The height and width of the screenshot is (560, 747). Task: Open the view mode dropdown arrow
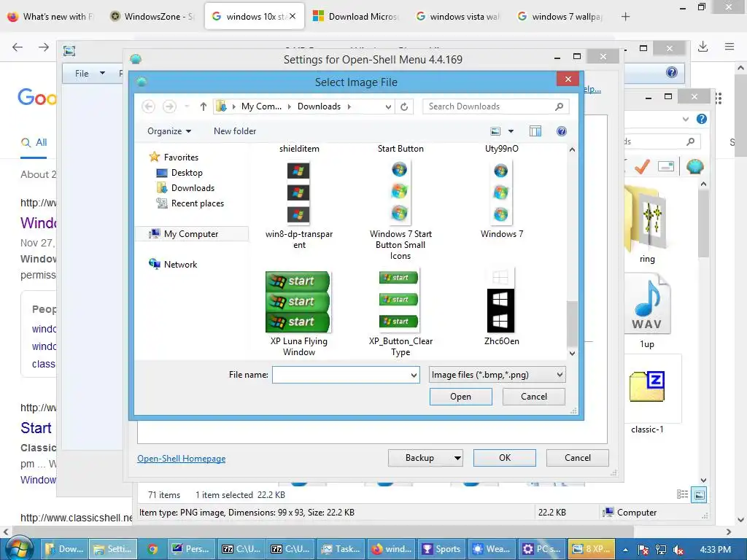coord(511,131)
